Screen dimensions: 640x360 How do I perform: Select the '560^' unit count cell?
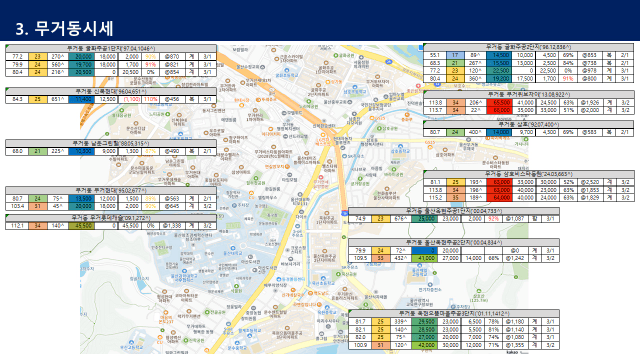click(x=58, y=64)
